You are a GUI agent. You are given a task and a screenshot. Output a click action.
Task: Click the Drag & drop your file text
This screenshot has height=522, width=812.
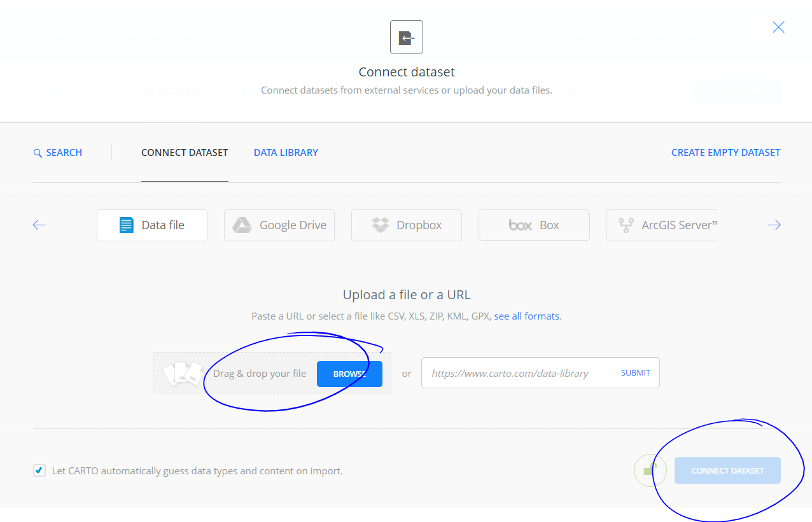tap(260, 374)
